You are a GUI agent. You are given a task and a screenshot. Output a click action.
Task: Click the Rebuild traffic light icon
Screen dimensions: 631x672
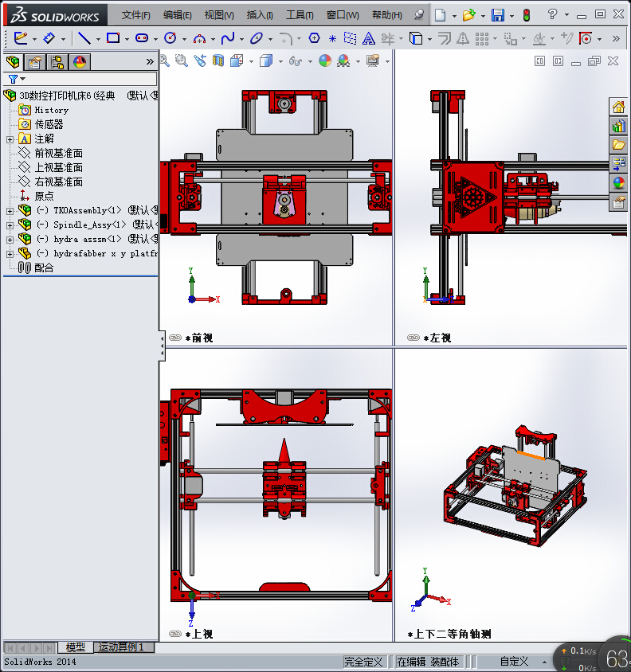[x=527, y=15]
